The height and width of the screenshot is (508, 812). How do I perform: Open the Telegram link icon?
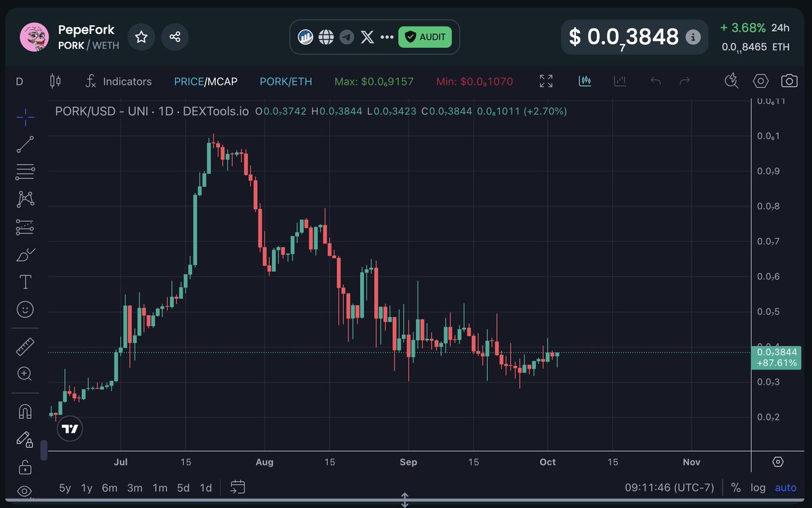pyautogui.click(x=346, y=37)
